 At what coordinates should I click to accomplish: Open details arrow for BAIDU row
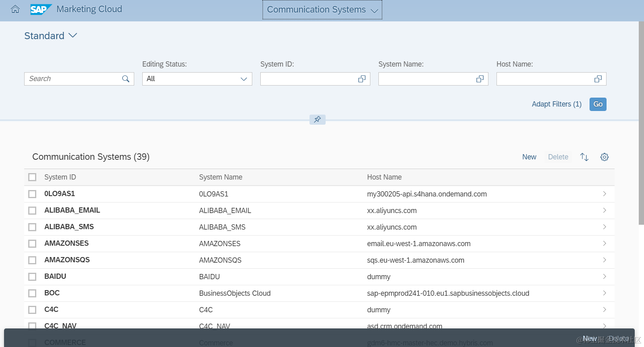[x=605, y=276]
